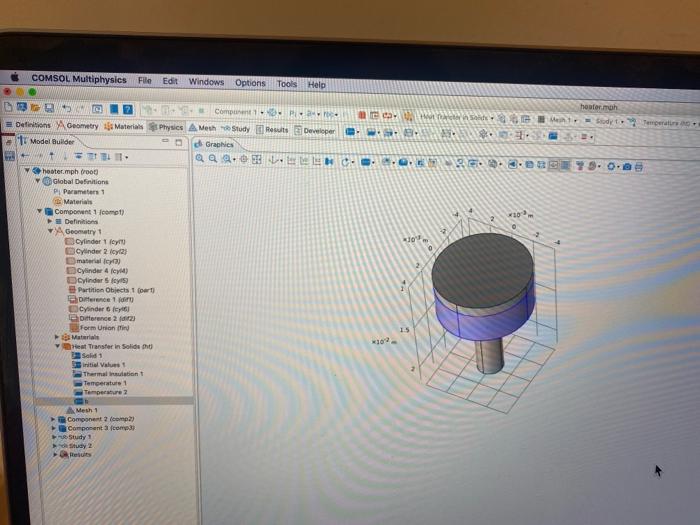Collapse the Global Definitions node
700x525 pixels.
38,181
